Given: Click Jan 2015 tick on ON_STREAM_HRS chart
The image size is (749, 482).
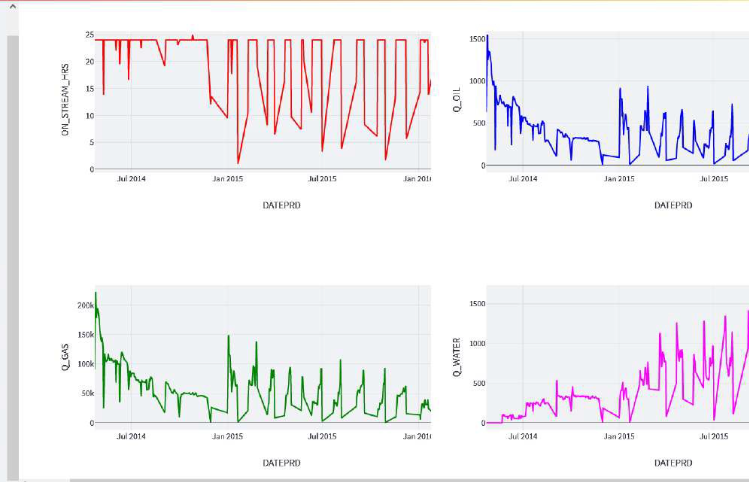Looking at the screenshot, I should (x=228, y=179).
